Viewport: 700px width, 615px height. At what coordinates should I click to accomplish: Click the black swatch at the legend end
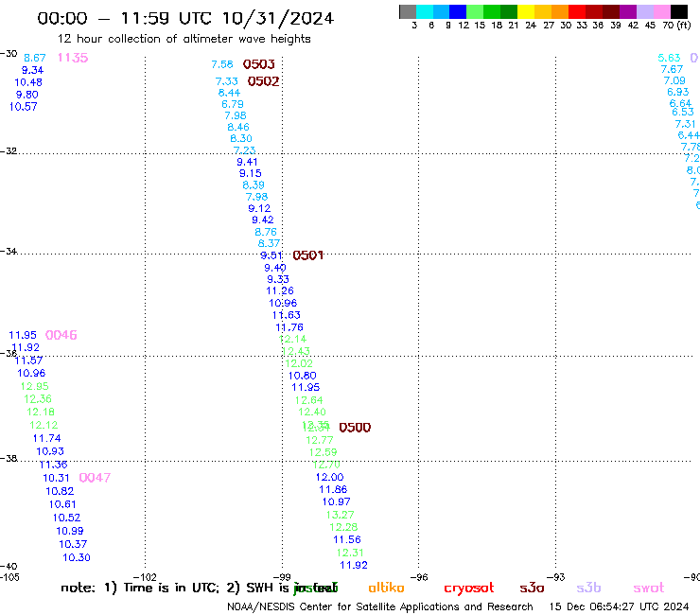(679, 11)
